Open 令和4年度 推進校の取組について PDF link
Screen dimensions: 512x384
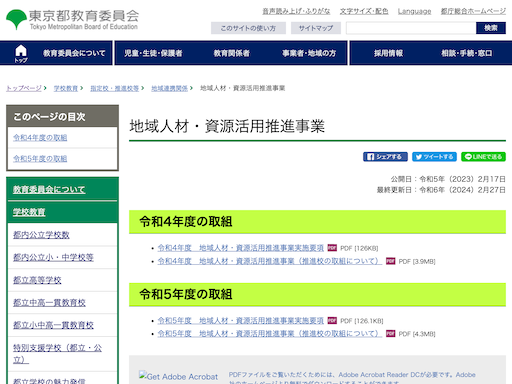[x=270, y=261]
